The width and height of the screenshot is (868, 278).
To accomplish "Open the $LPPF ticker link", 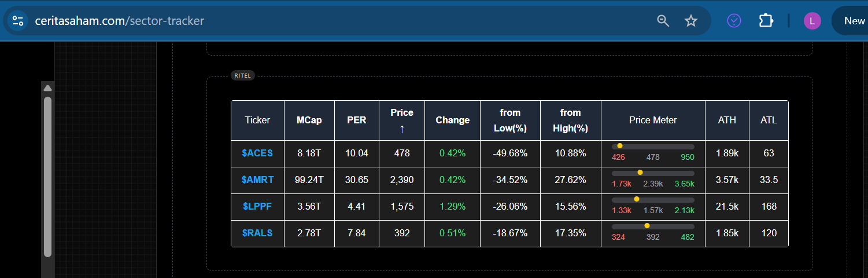I will 257,207.
